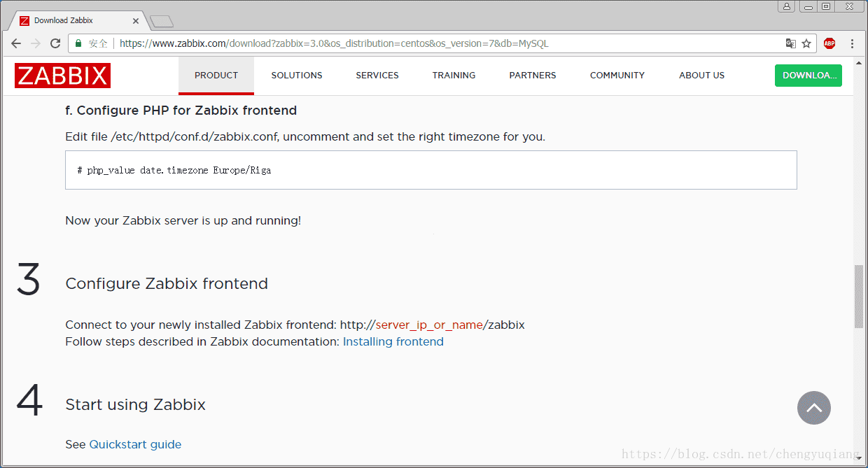Image resolution: width=868 pixels, height=468 pixels.
Task: Click the php_value timezone code box
Action: pos(431,170)
